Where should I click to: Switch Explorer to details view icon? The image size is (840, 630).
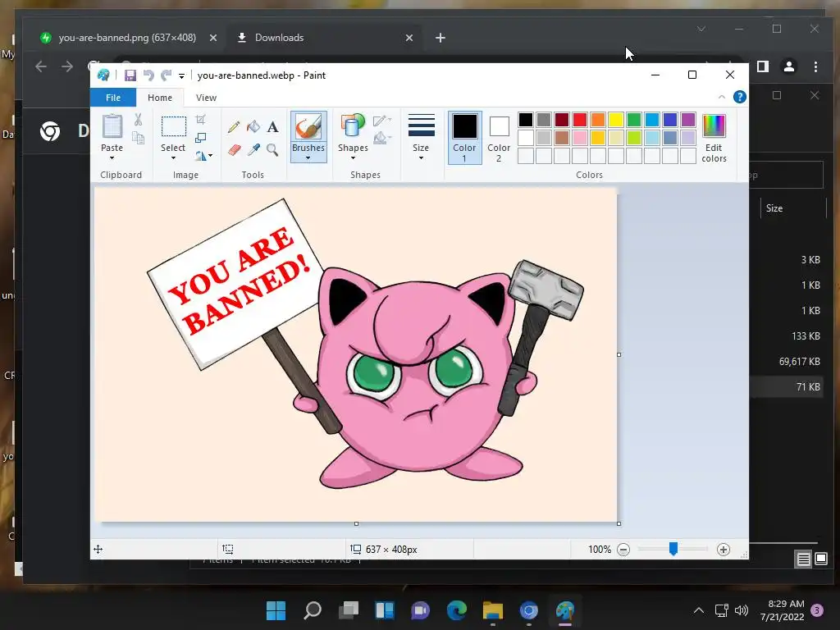(x=804, y=559)
